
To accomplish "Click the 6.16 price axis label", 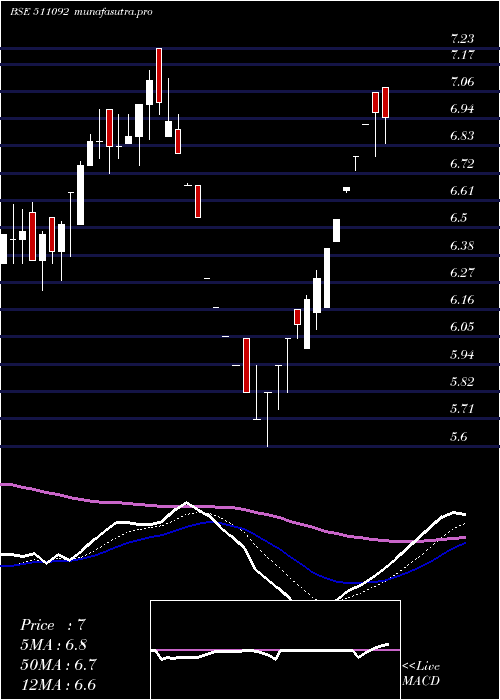I will (x=462, y=299).
